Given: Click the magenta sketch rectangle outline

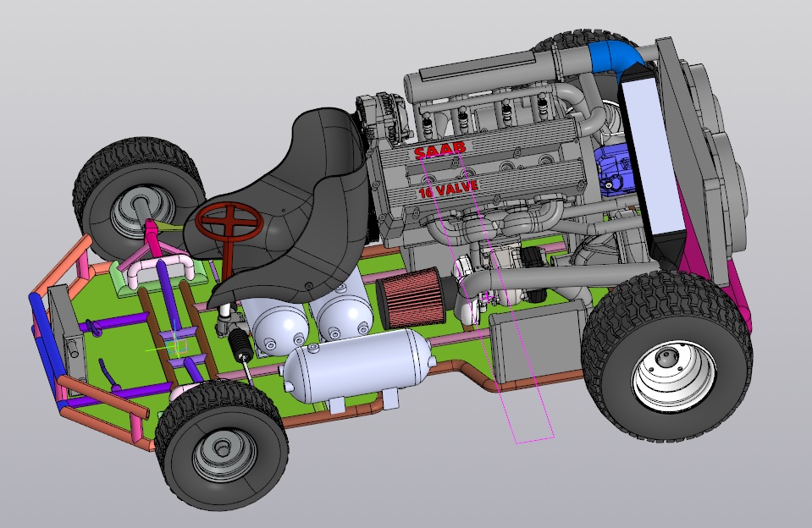Looking at the screenshot, I should pos(487,298).
